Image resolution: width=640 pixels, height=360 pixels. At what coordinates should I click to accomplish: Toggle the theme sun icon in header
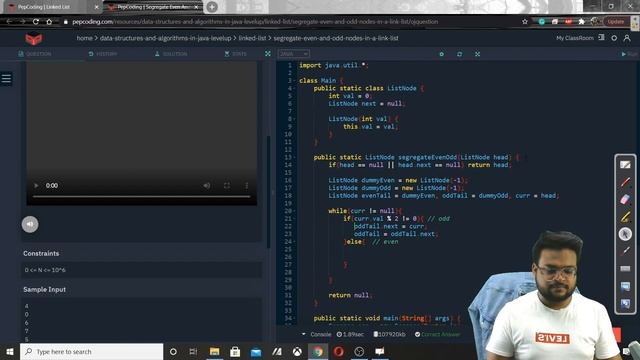click(x=614, y=38)
